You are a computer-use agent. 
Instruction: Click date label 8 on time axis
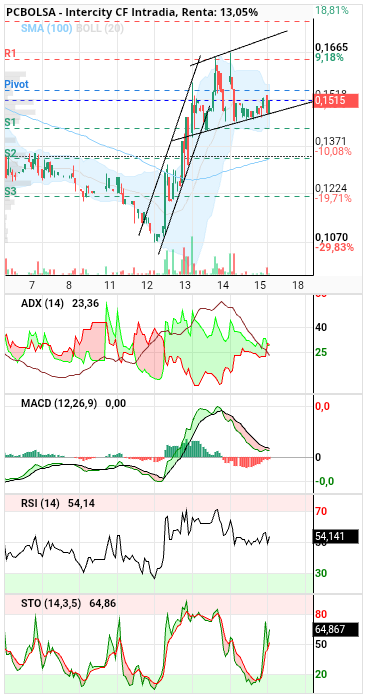69,285
